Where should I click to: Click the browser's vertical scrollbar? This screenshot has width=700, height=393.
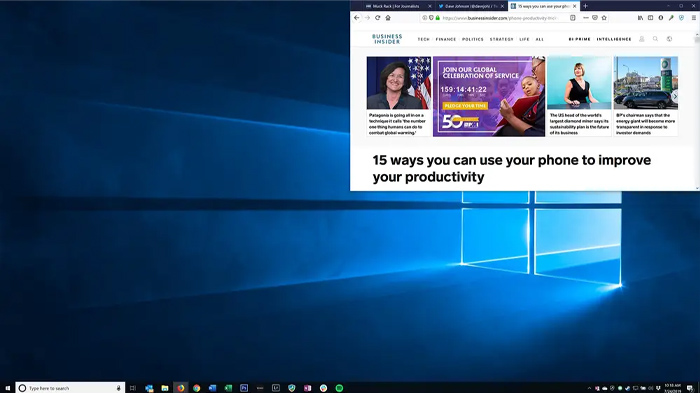tap(697, 111)
